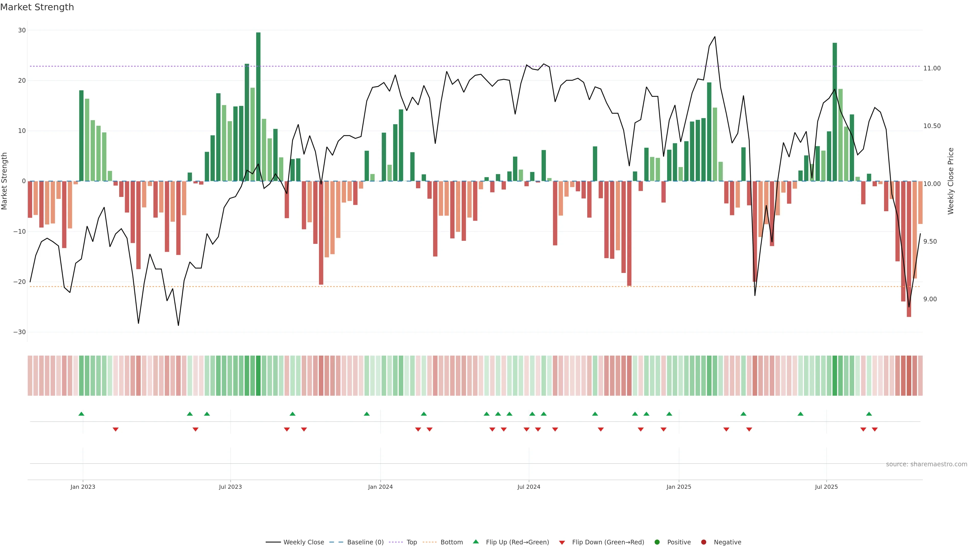This screenshot has width=980, height=551.
Task: Click the last green flip-up triangle after Jul 2025
Action: pos(869,414)
